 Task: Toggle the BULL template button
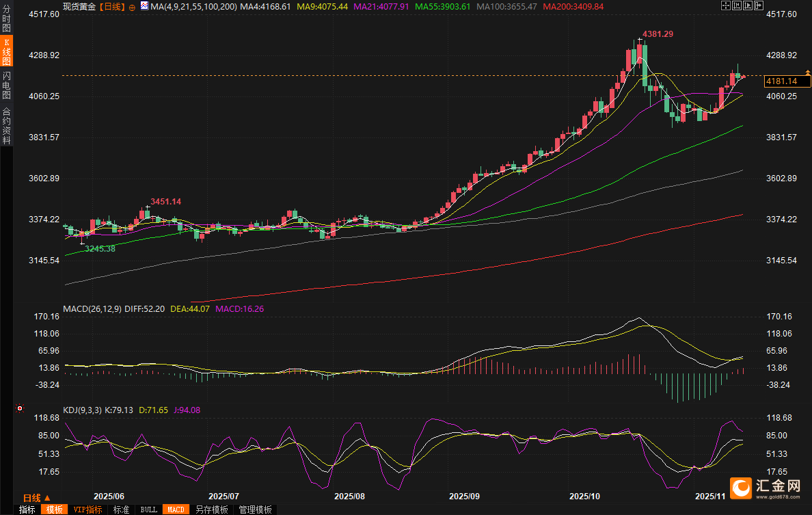click(x=148, y=510)
